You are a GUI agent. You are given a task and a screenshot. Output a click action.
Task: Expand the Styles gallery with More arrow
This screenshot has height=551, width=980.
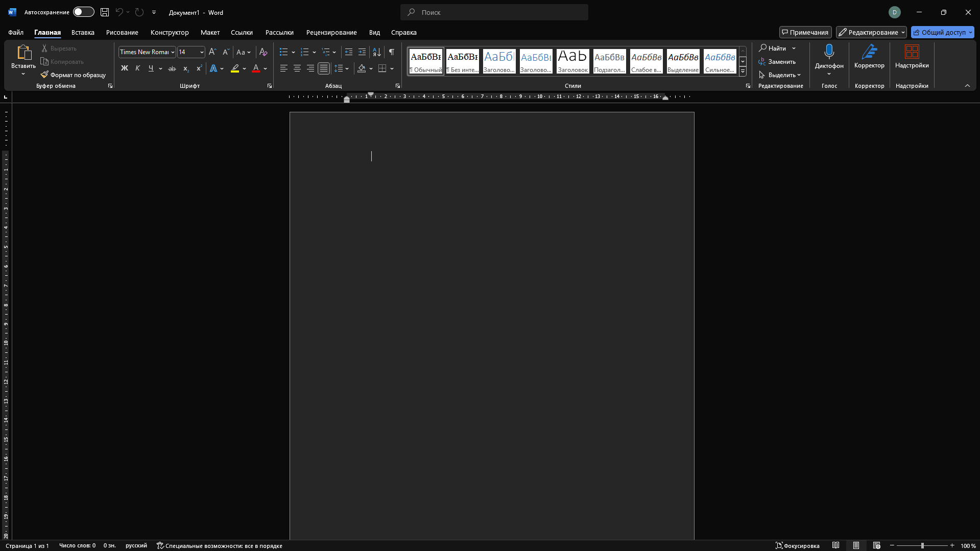(743, 71)
